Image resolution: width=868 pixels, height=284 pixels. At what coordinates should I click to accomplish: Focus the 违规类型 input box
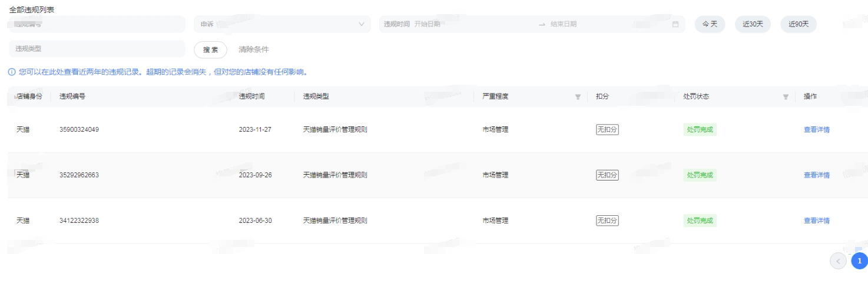pyautogui.click(x=97, y=49)
